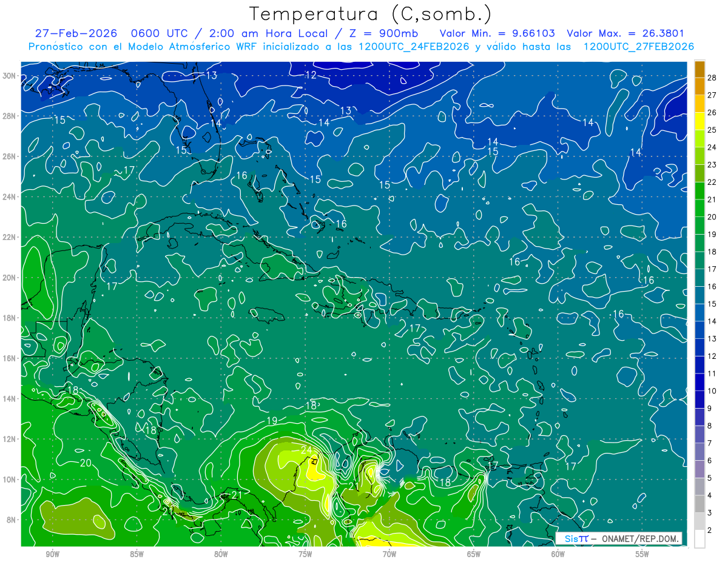Click the '24N' latitude axis label
The height and width of the screenshot is (562, 728).
(x=9, y=196)
